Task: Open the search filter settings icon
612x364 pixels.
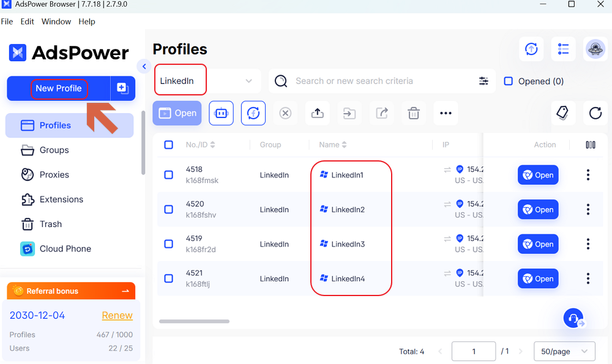Action: pyautogui.click(x=483, y=81)
